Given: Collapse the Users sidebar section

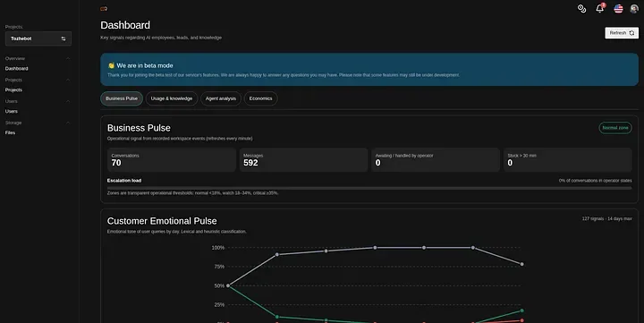Looking at the screenshot, I should click(x=68, y=101).
